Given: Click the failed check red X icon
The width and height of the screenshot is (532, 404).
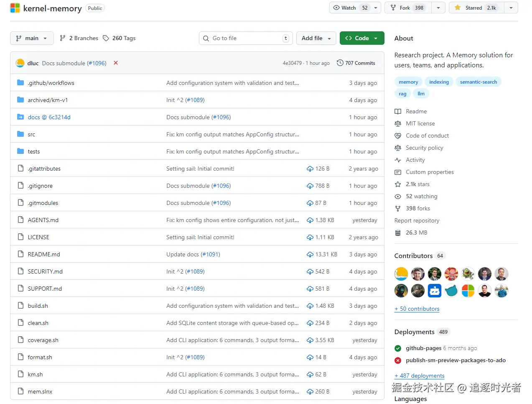Looking at the screenshot, I should click(x=116, y=63).
